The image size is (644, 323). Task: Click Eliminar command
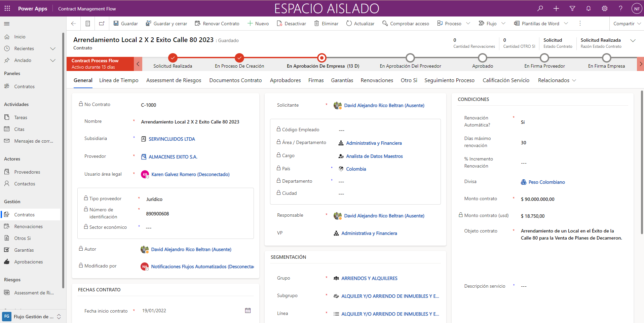tap(327, 24)
